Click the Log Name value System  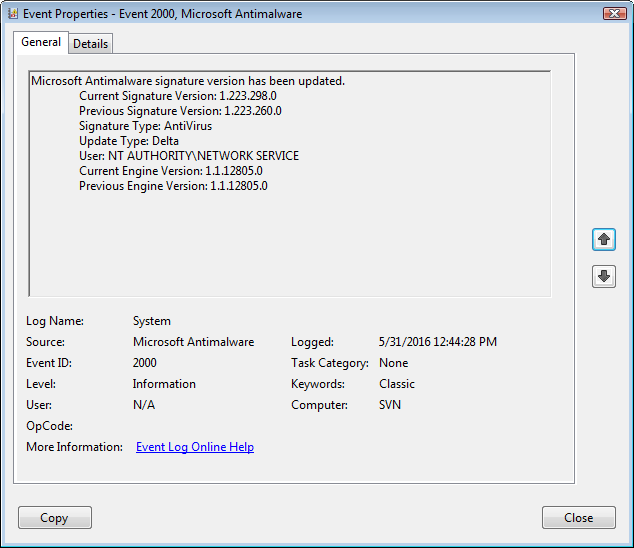152,321
